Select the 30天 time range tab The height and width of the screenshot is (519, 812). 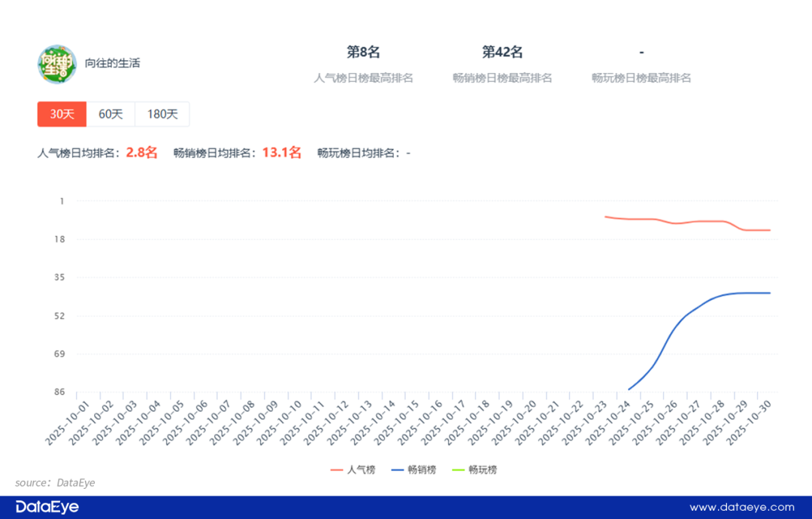coord(62,114)
